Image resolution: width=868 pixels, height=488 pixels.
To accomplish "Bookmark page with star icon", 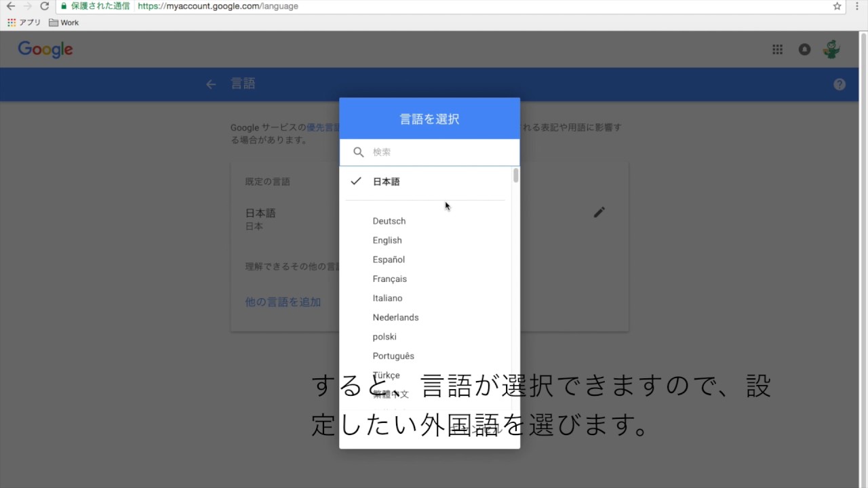I will pos(837,6).
